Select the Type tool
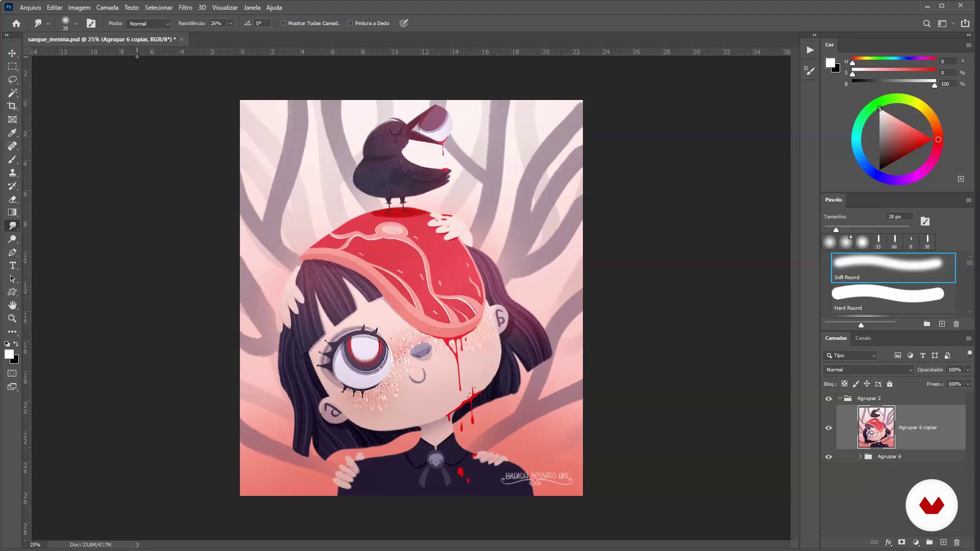 pyautogui.click(x=12, y=265)
